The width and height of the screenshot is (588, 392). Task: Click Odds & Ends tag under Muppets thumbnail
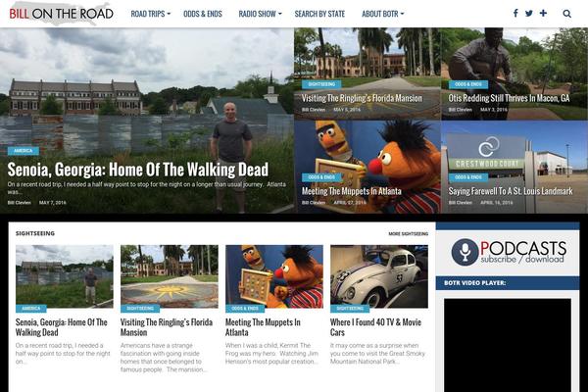point(245,309)
